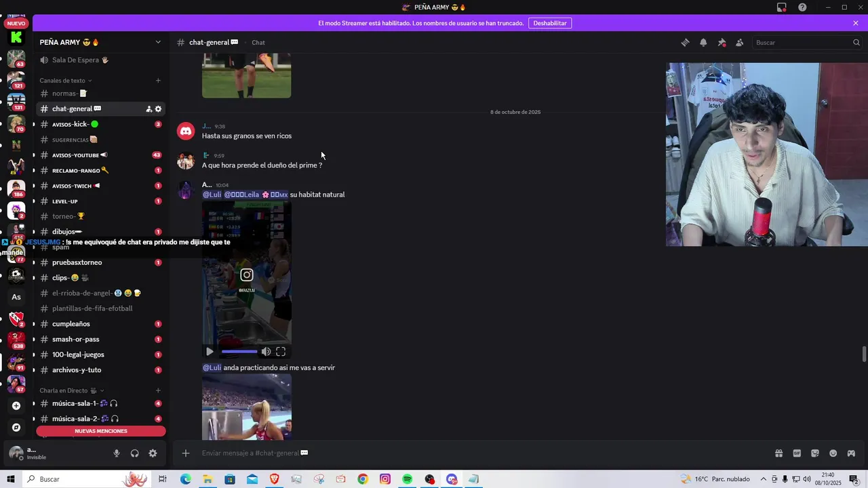The height and width of the screenshot is (488, 868).
Task: Expand the LEVEL-UP channel arrow
Action: (34, 201)
